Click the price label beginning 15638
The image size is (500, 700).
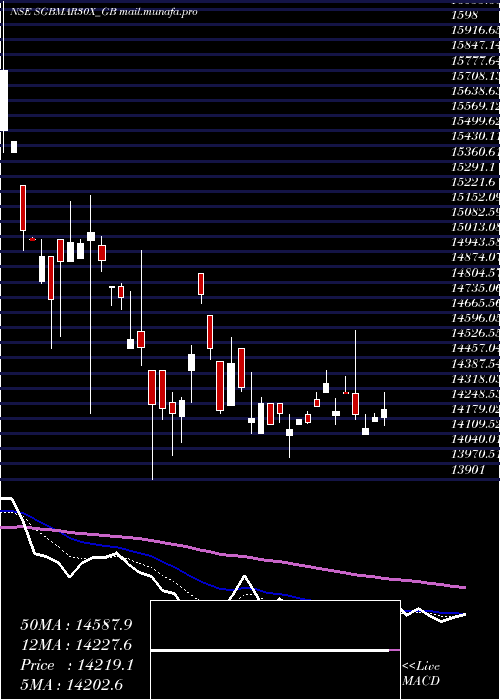[475, 91]
